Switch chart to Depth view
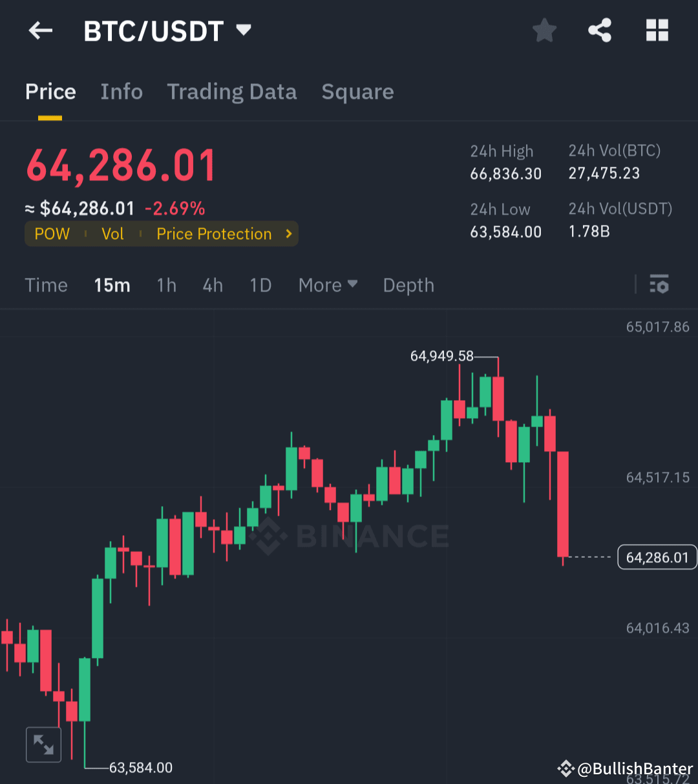The height and width of the screenshot is (784, 698). [x=408, y=284]
